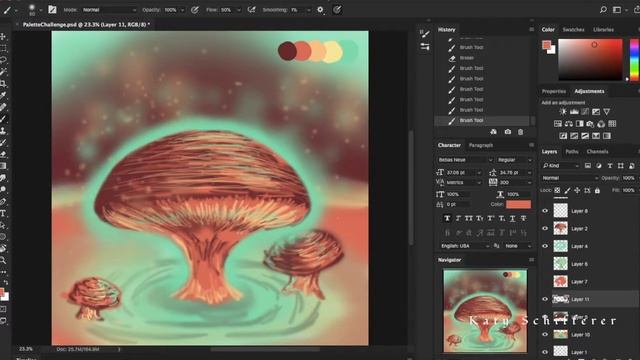
Task: Toggle Underline in Character panel
Action: coord(513,218)
